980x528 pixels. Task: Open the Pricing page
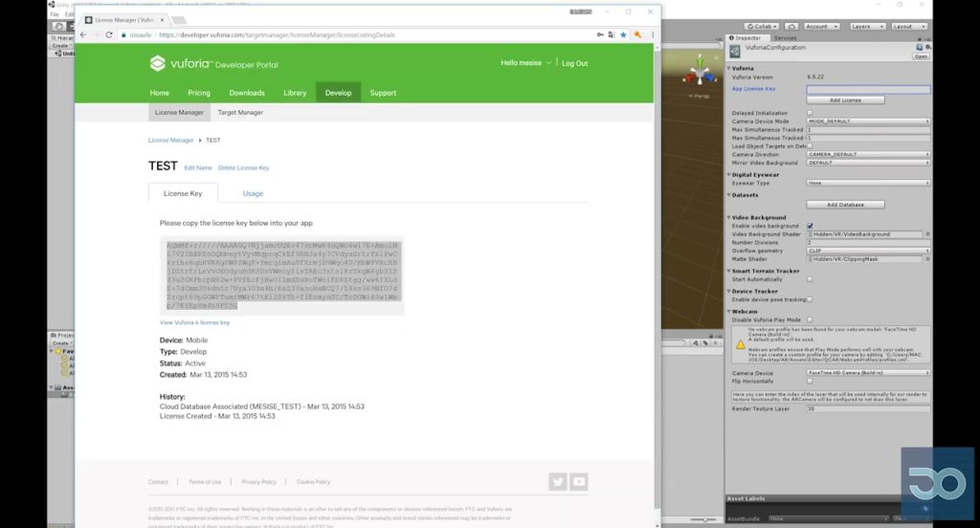(x=199, y=93)
